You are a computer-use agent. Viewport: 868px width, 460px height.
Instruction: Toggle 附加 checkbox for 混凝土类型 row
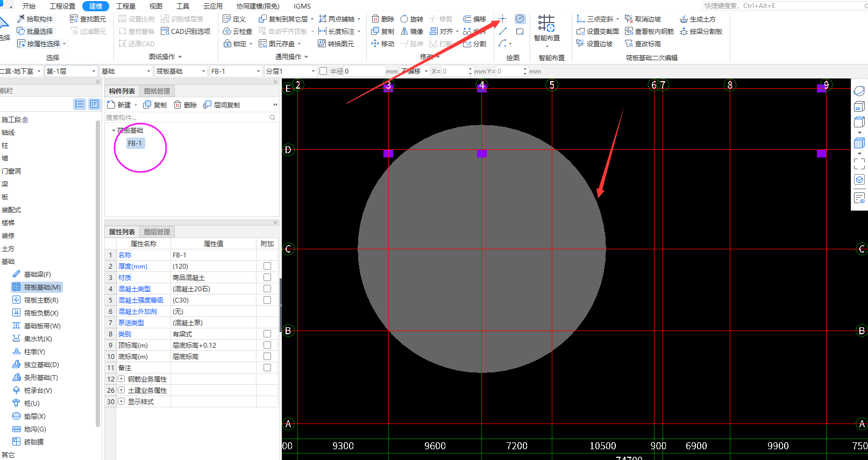coord(267,289)
